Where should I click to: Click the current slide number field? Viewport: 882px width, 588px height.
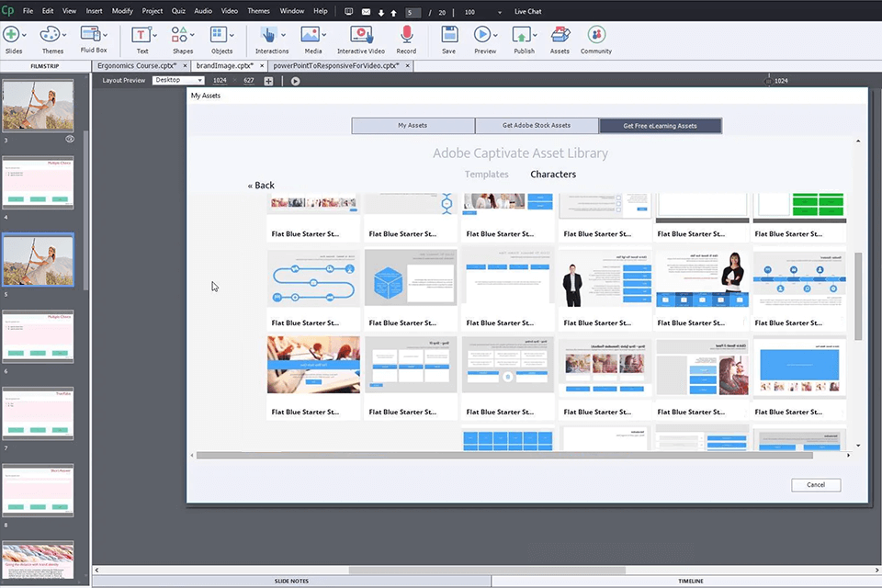point(413,12)
